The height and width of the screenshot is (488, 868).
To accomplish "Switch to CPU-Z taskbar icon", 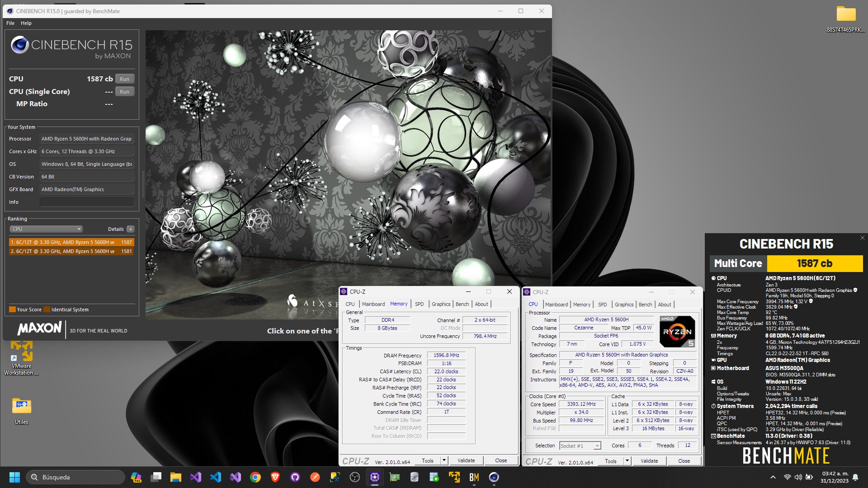I will pos(375,477).
